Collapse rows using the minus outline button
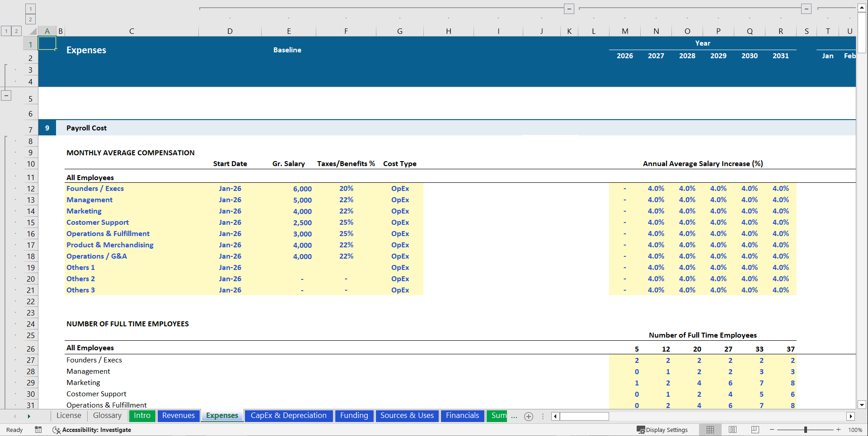868x436 pixels. pyautogui.click(x=6, y=95)
